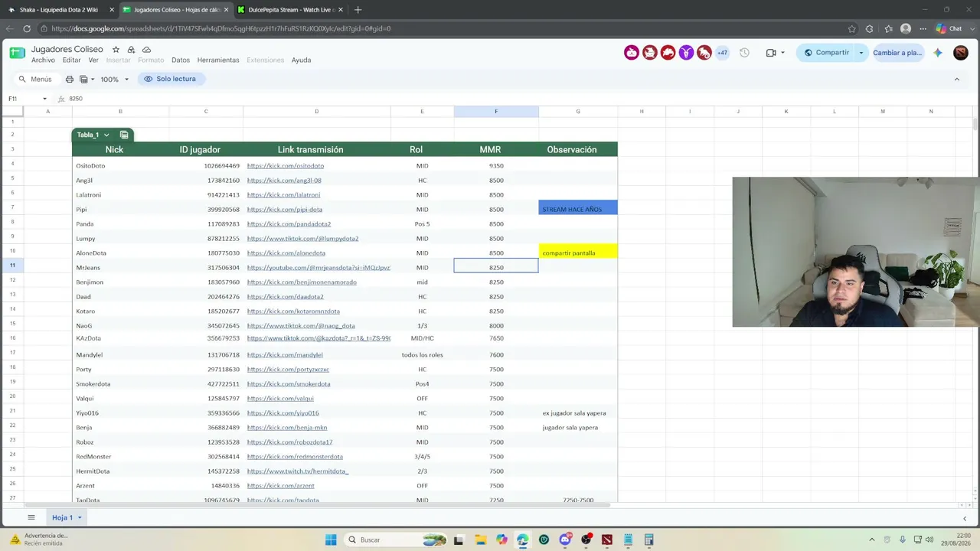Viewport: 980px width, 551px height.
Task: Bookmark this page with the address bar star
Action: [852, 28]
